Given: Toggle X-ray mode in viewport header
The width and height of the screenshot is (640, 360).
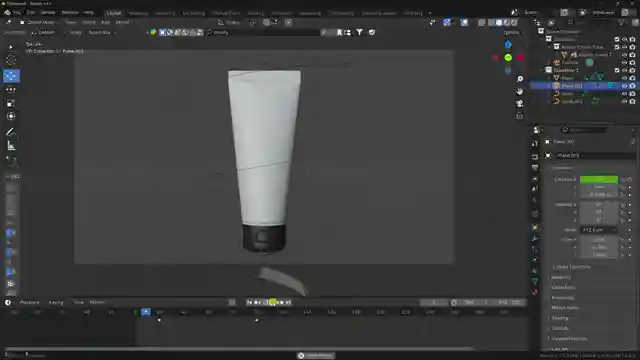Looking at the screenshot, I should click(482, 22).
